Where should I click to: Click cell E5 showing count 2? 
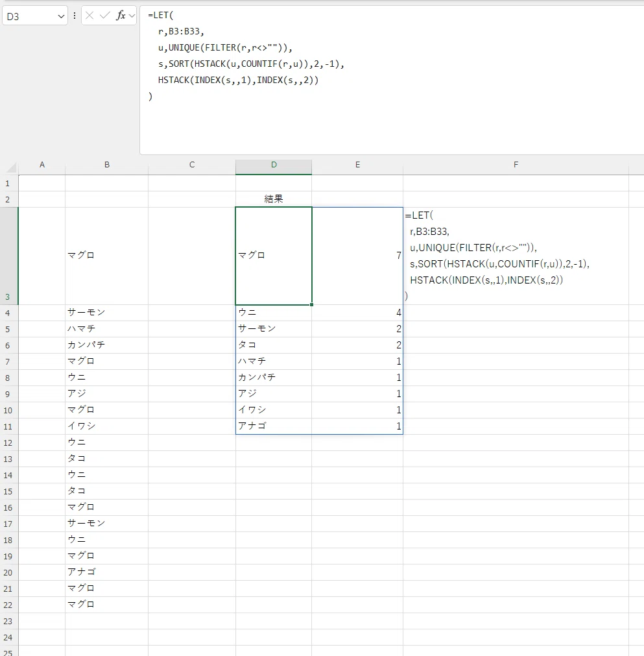point(357,329)
